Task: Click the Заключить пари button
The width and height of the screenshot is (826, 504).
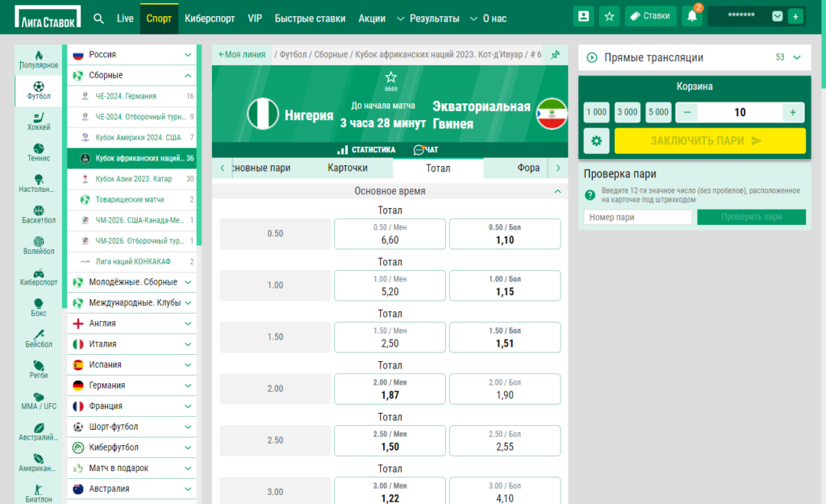Action: (x=710, y=140)
